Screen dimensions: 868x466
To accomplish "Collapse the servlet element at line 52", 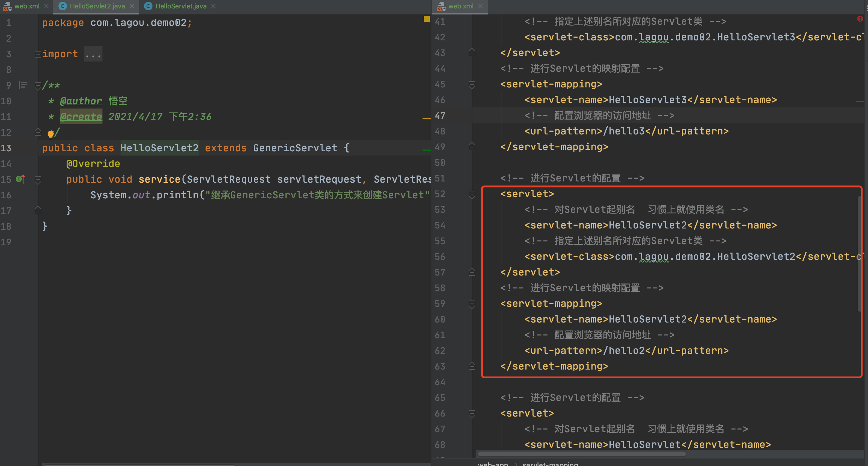I will (x=472, y=194).
